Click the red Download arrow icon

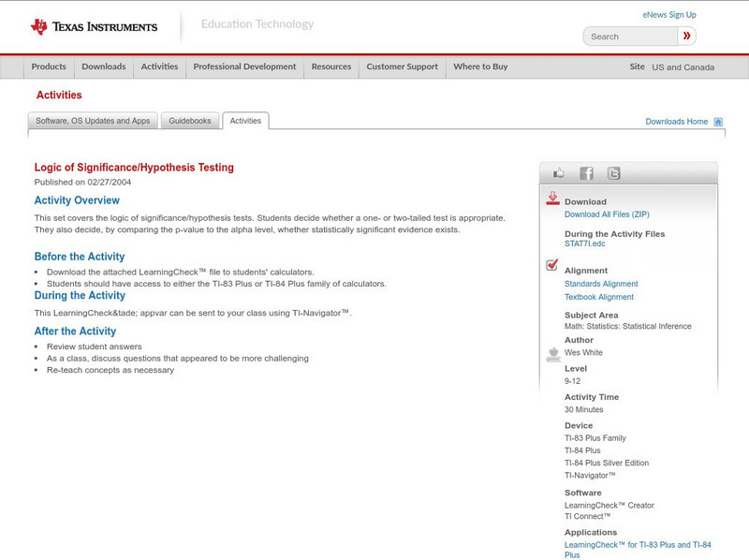click(552, 199)
